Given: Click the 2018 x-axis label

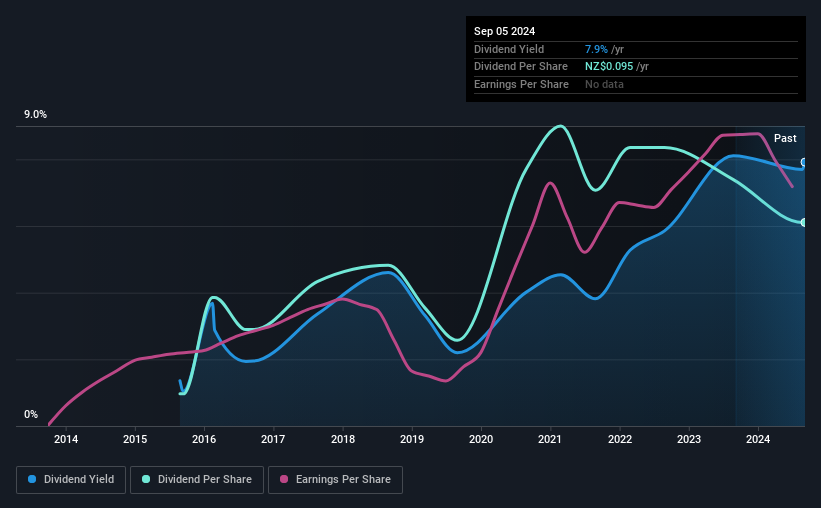Looking at the screenshot, I should [x=343, y=439].
